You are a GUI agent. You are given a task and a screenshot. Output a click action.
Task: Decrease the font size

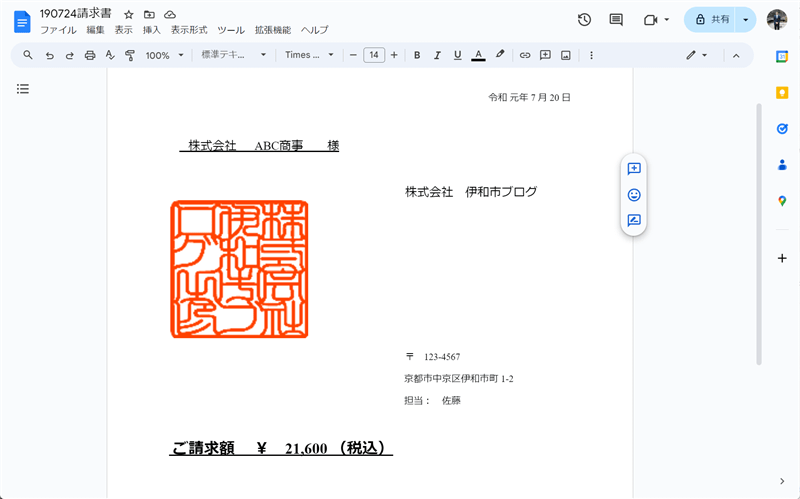[x=353, y=55]
